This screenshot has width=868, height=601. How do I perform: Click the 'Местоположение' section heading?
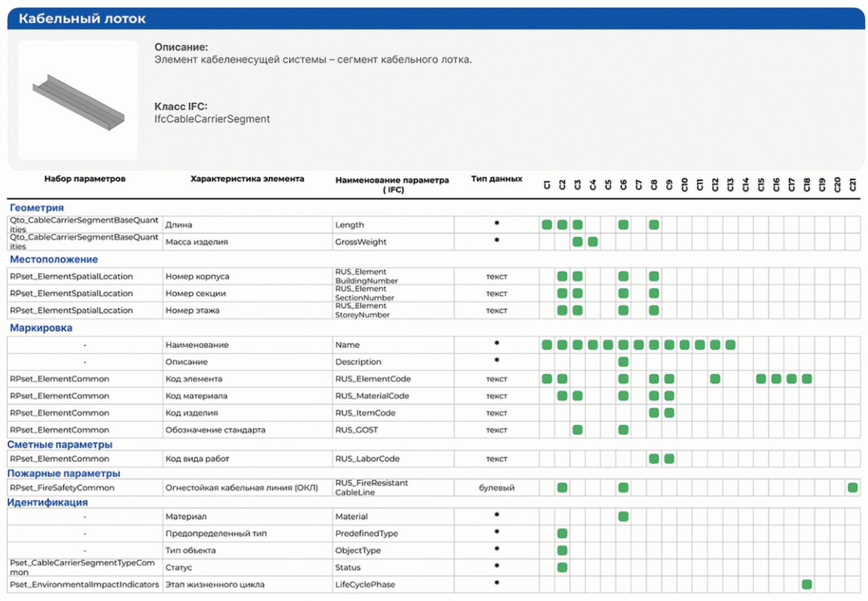click(x=54, y=259)
